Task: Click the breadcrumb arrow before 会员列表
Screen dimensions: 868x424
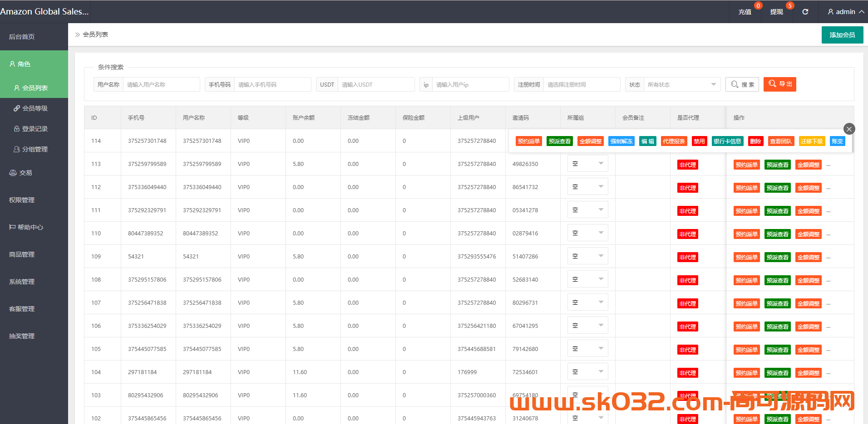Action: point(78,34)
